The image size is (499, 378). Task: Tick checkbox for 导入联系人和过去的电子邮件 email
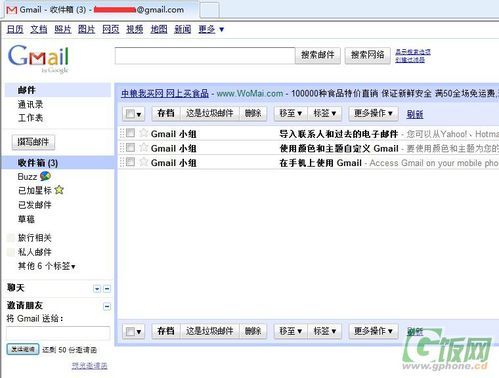[x=131, y=133]
